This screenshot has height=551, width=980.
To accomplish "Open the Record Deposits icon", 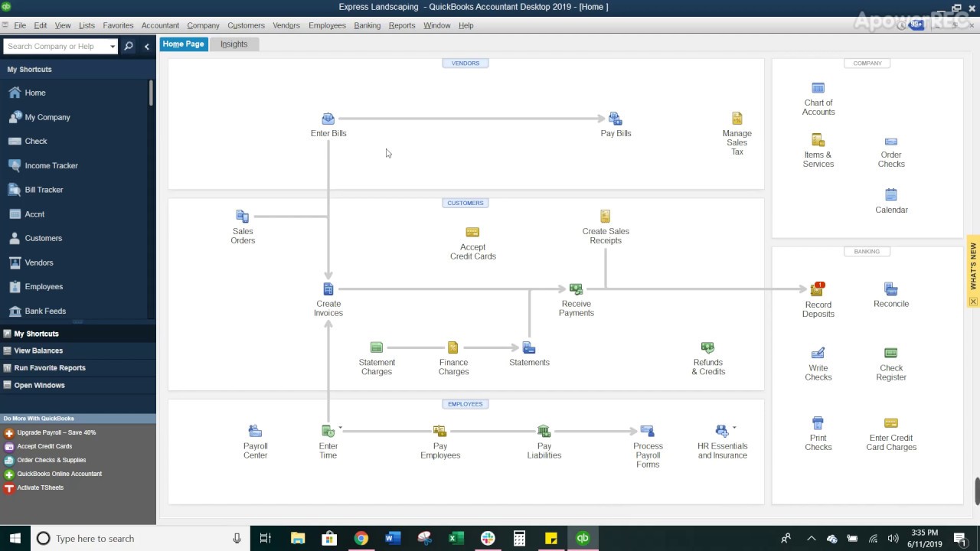I will [817, 289].
